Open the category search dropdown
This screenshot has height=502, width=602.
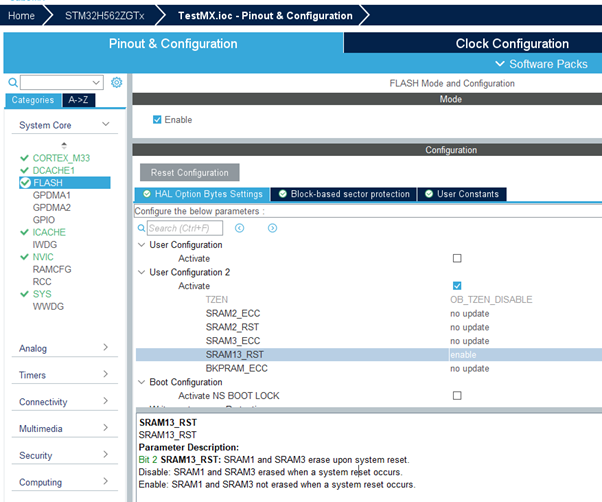[x=96, y=83]
